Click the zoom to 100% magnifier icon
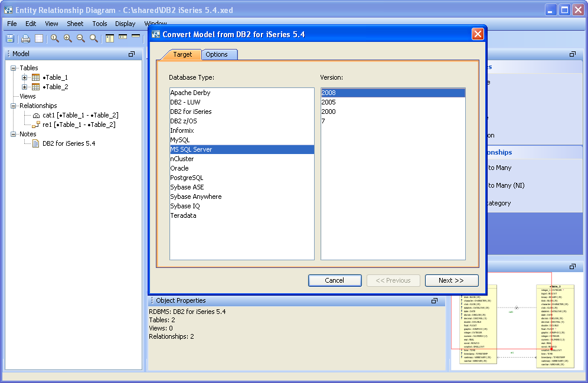588x383 pixels. tap(55, 38)
